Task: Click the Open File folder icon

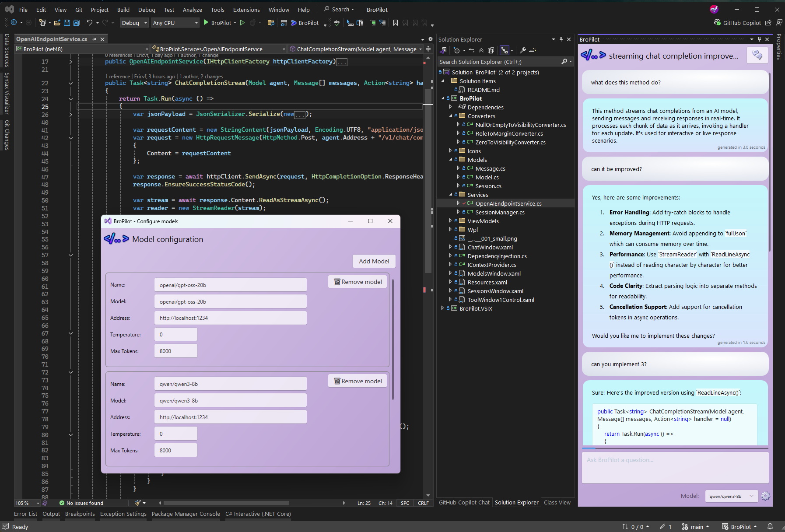Action: [x=57, y=23]
